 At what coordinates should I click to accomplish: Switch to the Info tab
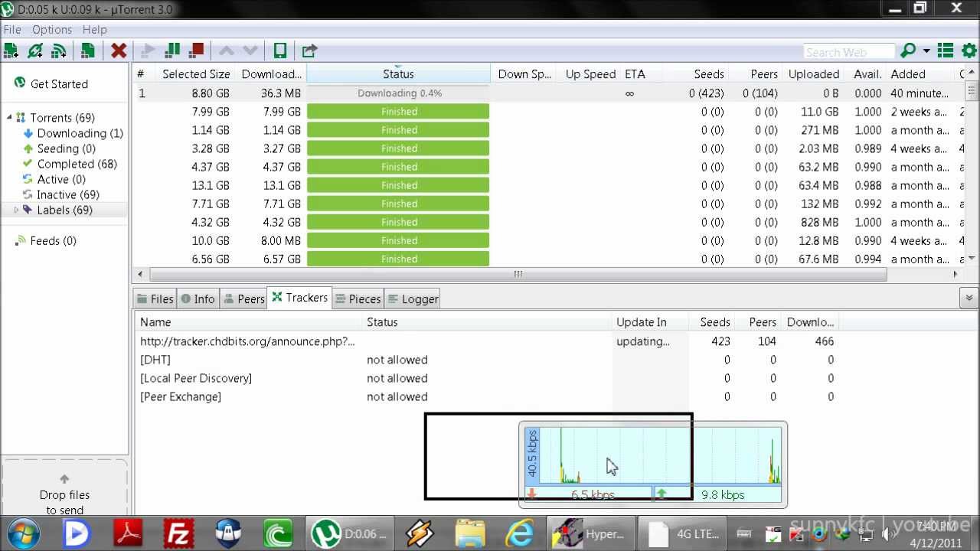(x=198, y=298)
